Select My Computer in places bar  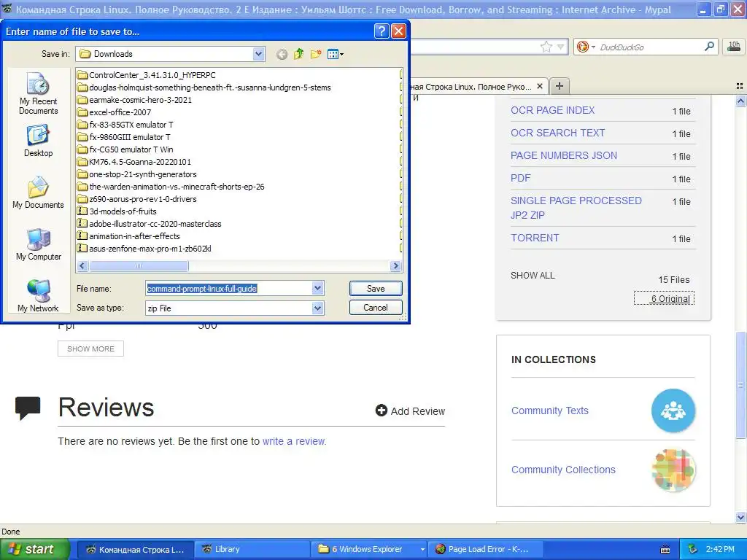pyautogui.click(x=38, y=244)
